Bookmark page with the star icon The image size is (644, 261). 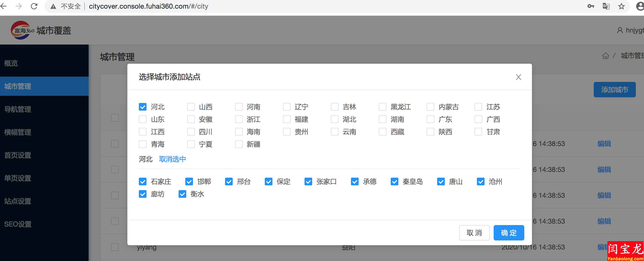(621, 6)
